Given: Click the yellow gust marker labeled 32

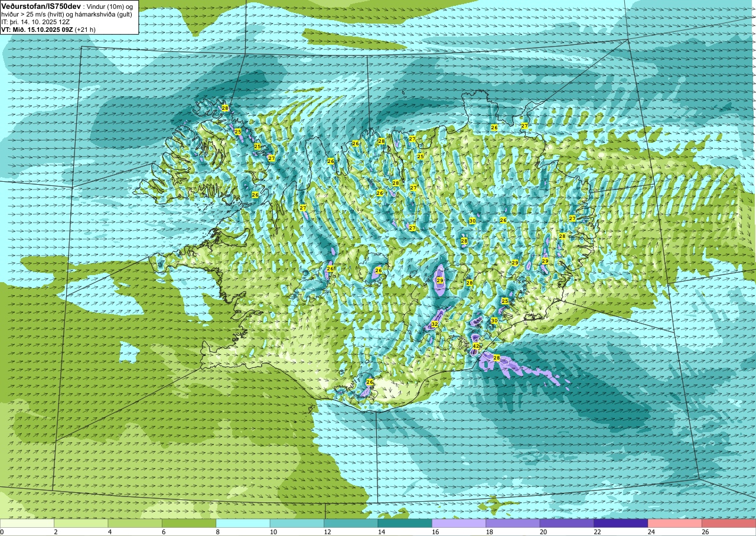Looking at the screenshot, I should [x=434, y=324].
